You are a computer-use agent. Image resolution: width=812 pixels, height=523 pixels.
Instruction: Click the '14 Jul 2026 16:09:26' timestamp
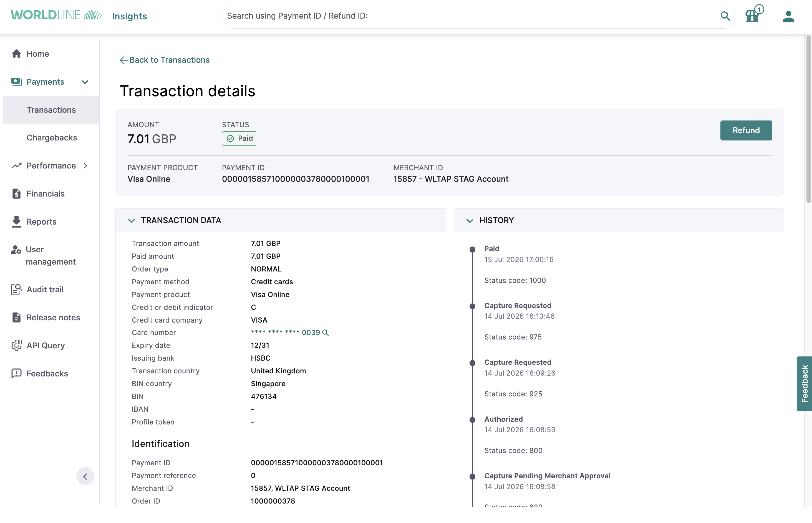click(520, 373)
